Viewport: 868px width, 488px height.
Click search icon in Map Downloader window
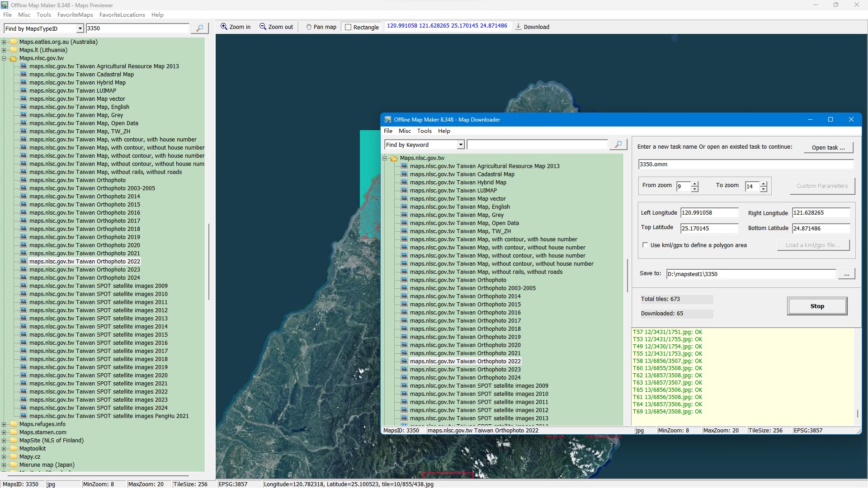618,145
